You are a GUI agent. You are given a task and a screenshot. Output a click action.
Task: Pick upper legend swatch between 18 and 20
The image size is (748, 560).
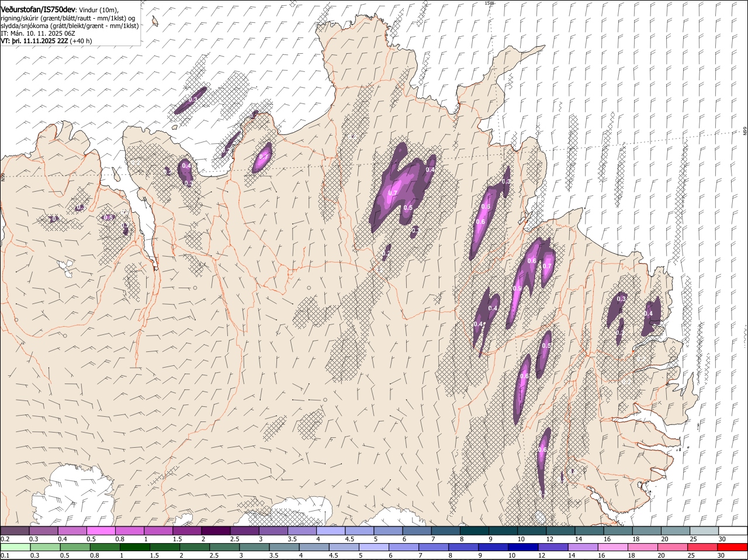pyautogui.click(x=646, y=531)
